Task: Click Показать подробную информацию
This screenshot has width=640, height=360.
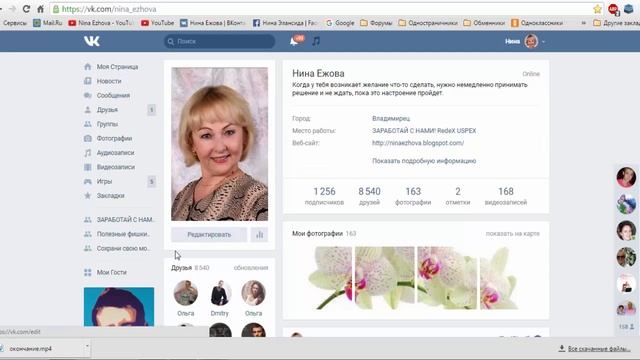Action: tap(424, 161)
